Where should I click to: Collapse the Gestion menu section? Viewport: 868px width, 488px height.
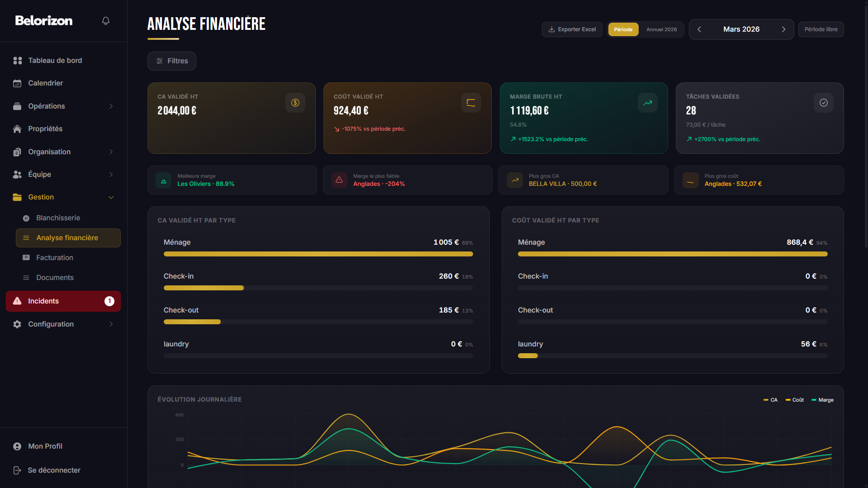111,197
